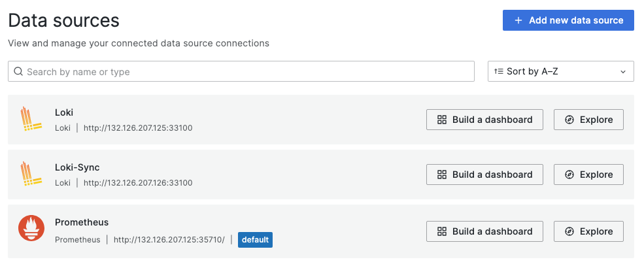This screenshot has width=644, height=266.
Task: Click the default badge on Prometheus
Action: [255, 240]
